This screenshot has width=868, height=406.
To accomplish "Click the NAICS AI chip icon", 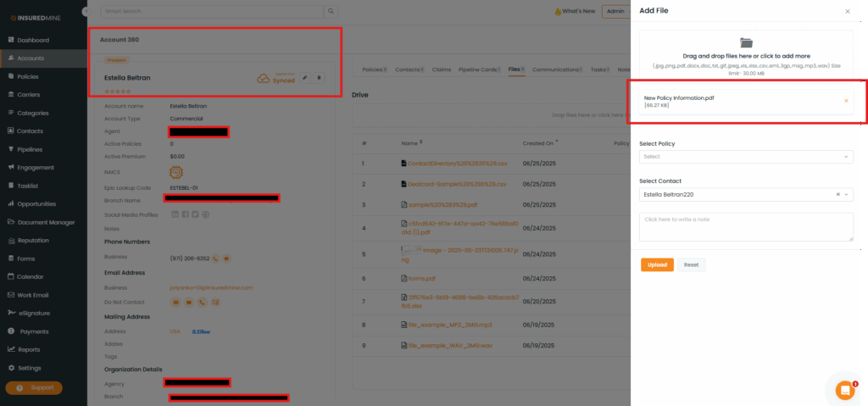I will coord(176,172).
